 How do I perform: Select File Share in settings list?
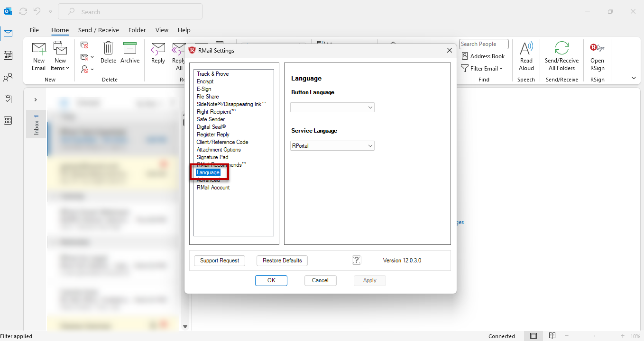(x=208, y=97)
